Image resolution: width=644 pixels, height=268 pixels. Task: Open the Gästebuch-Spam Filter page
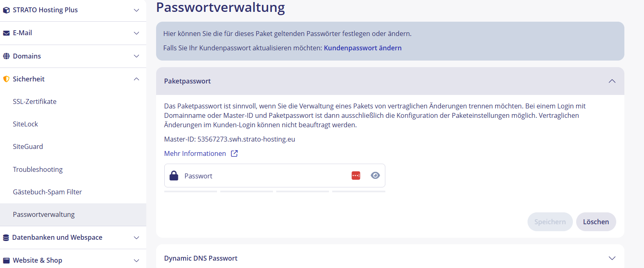click(x=47, y=192)
